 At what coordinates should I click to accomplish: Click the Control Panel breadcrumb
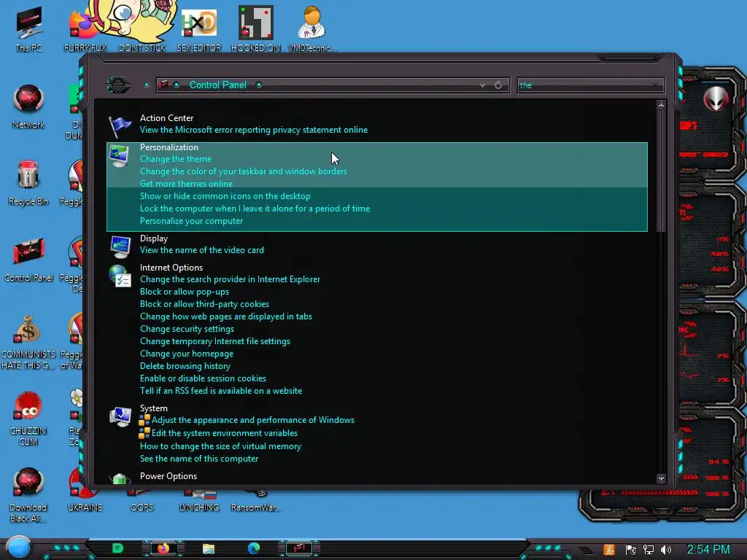point(217,85)
